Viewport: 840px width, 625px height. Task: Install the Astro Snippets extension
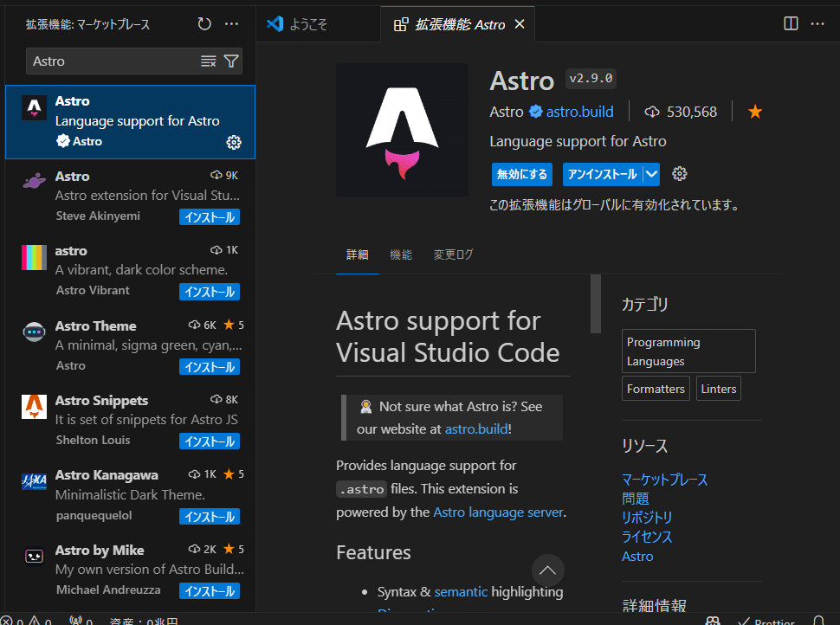point(210,441)
